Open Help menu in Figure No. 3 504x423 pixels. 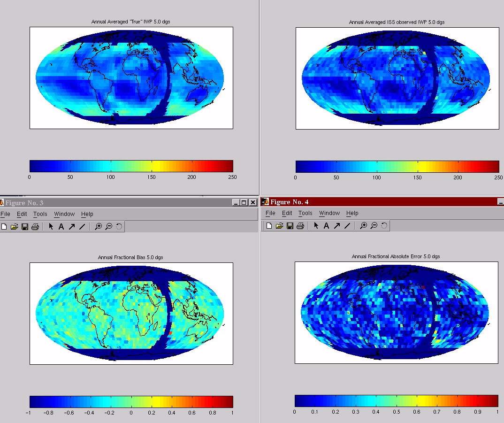87,214
